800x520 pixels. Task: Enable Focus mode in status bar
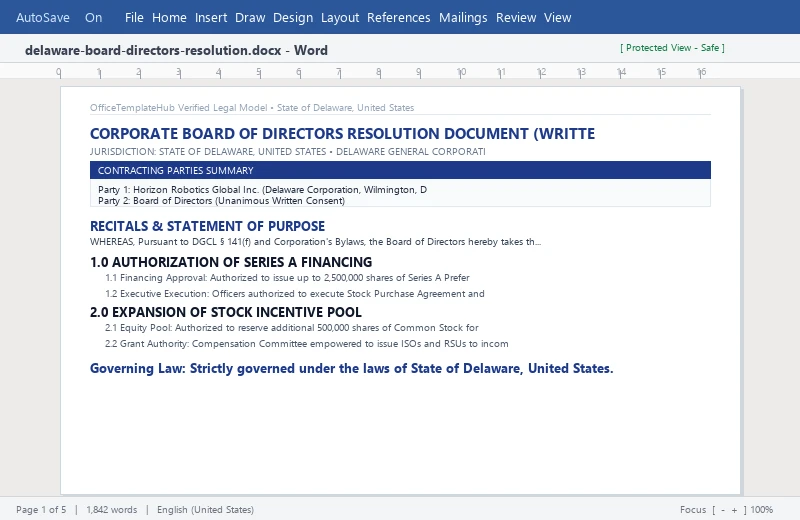click(693, 509)
